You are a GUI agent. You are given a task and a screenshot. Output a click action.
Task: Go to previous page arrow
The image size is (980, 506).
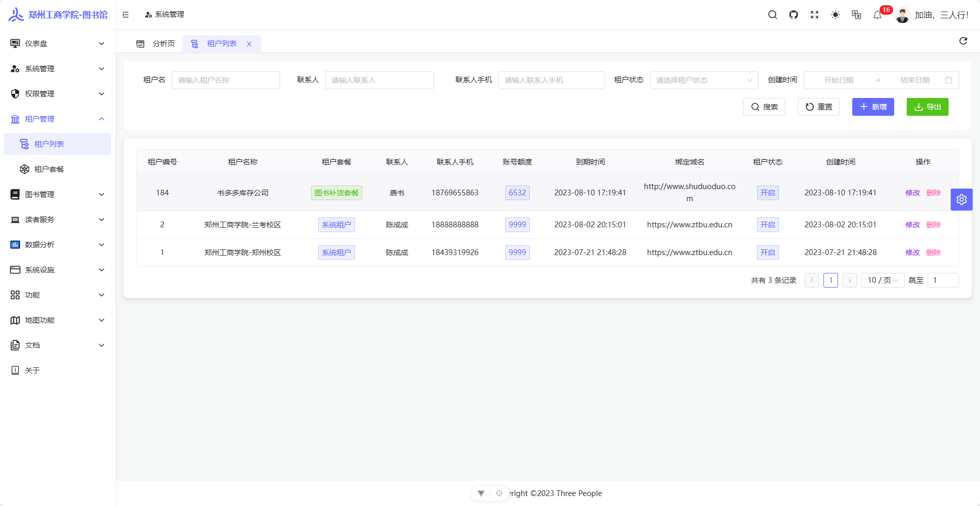pyautogui.click(x=812, y=280)
